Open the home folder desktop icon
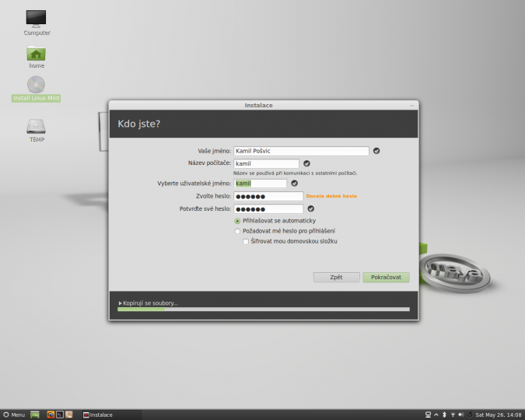Viewport: 525px width, 420px height. tap(36, 57)
